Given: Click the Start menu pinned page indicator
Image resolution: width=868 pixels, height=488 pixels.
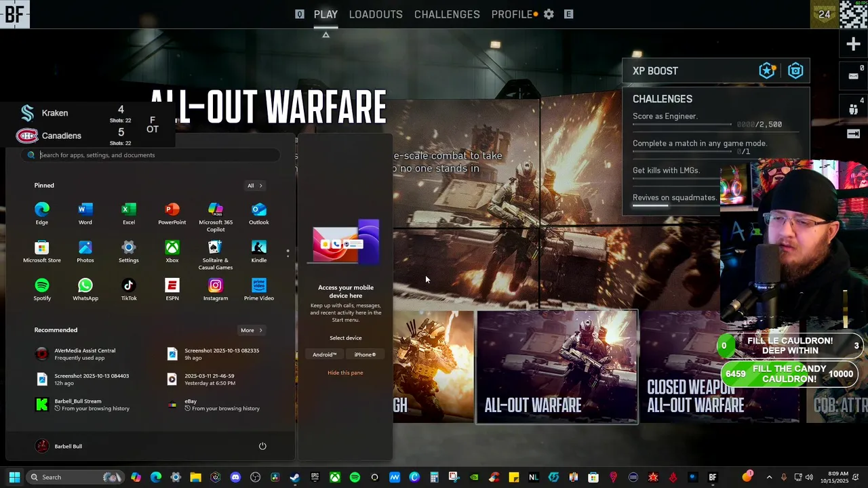Looking at the screenshot, I should [288, 253].
